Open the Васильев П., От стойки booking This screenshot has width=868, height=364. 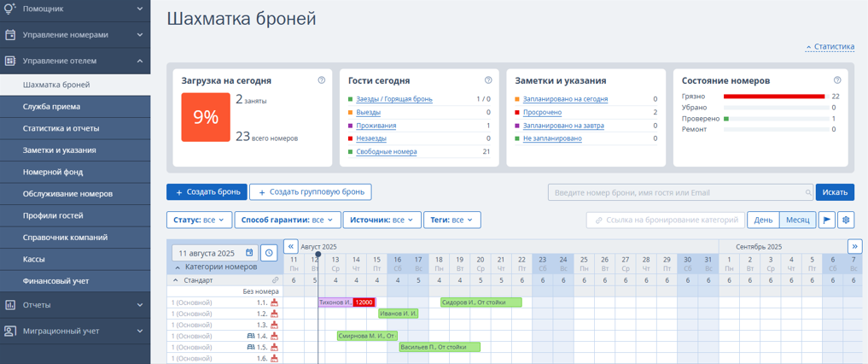click(x=440, y=347)
